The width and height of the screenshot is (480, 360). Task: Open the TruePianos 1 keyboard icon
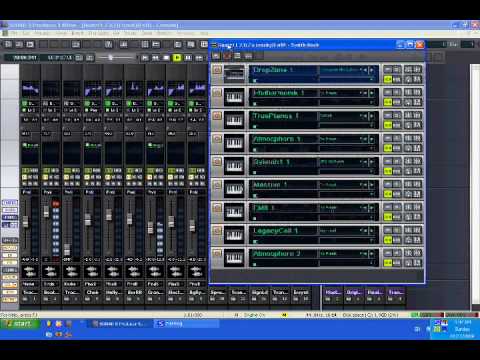pos(234,120)
